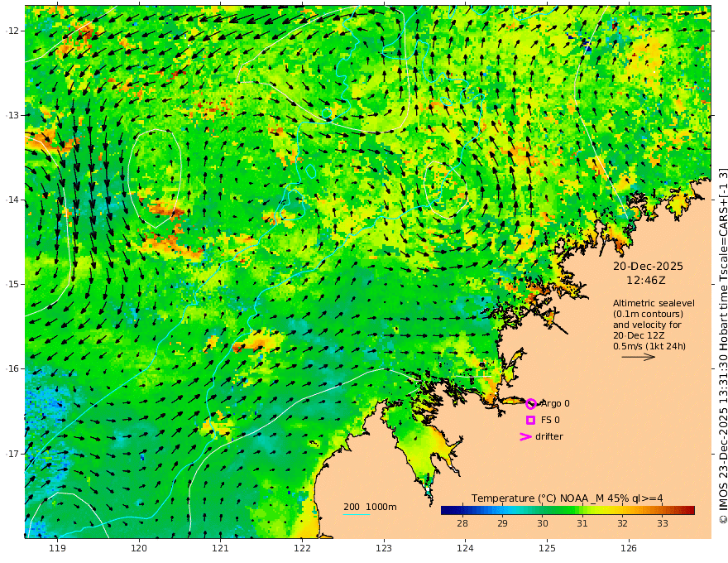Click the longitude label 126
Viewport: 728px width, 563px height.
point(629,548)
